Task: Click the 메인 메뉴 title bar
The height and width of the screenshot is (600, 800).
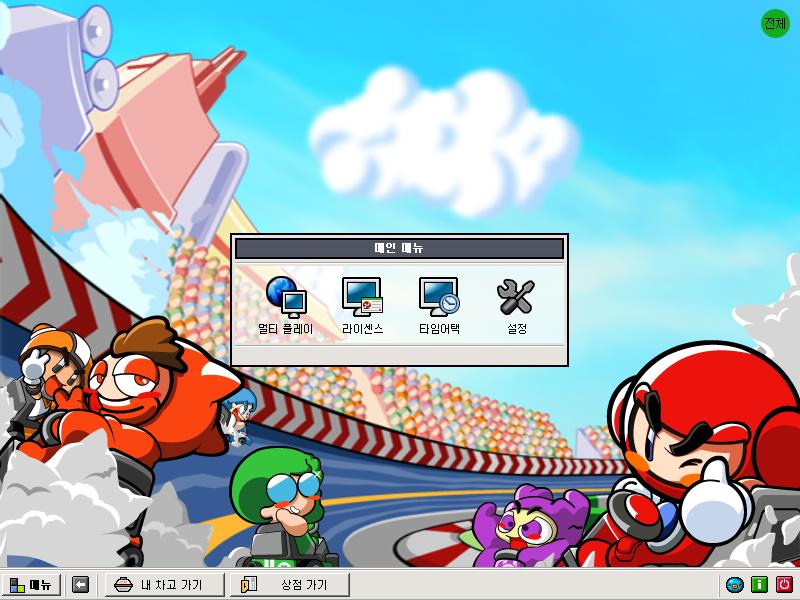Action: [399, 249]
